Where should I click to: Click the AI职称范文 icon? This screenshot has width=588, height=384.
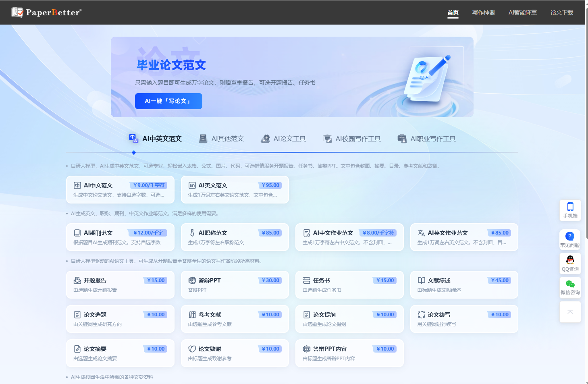[x=192, y=233]
